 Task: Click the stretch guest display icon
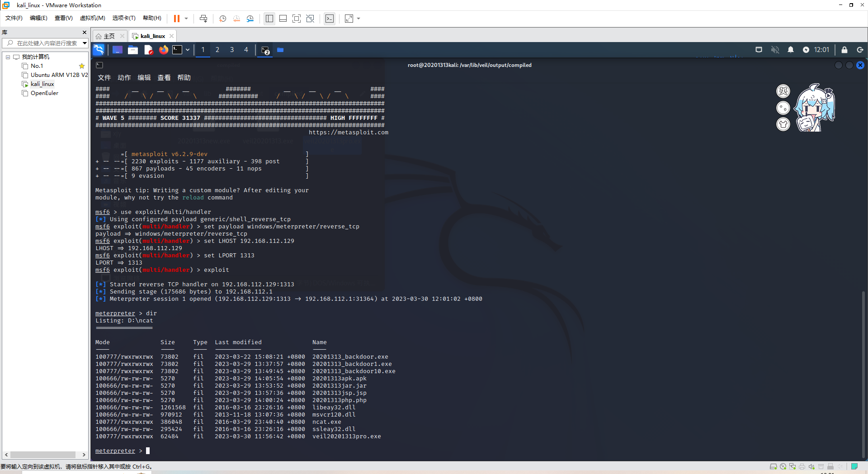[349, 19]
